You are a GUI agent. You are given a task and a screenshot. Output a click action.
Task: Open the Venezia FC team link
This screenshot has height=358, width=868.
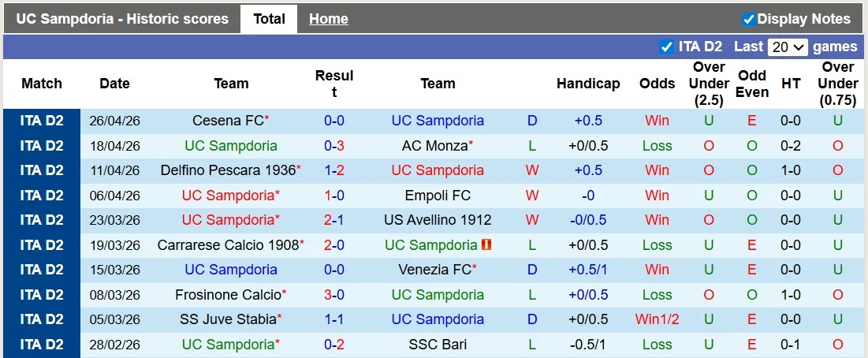click(x=435, y=270)
